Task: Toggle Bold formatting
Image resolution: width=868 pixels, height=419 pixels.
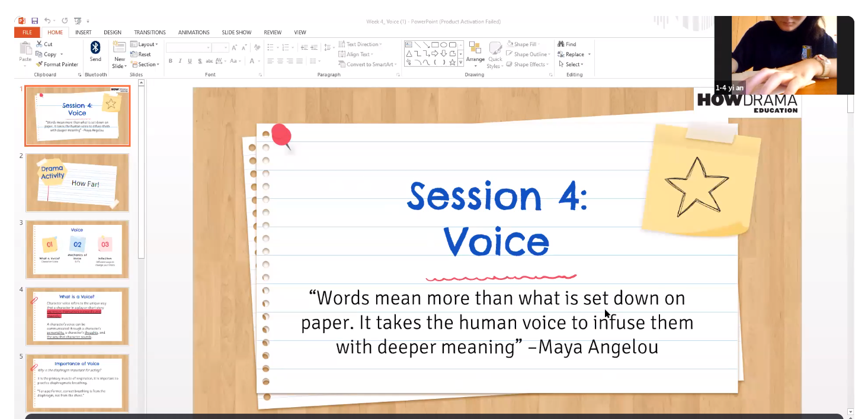Action: tap(171, 61)
